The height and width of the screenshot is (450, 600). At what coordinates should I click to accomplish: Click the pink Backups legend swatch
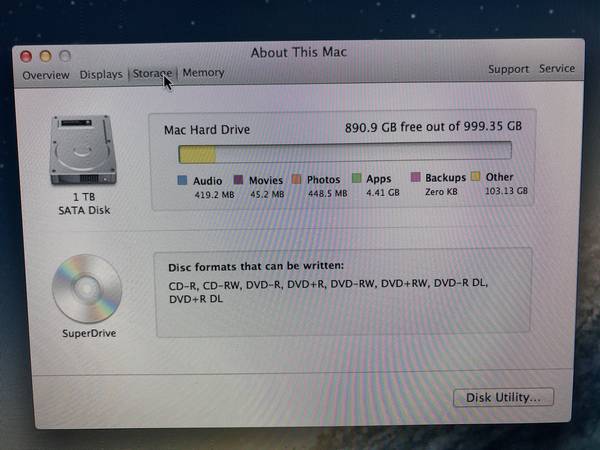tap(415, 179)
